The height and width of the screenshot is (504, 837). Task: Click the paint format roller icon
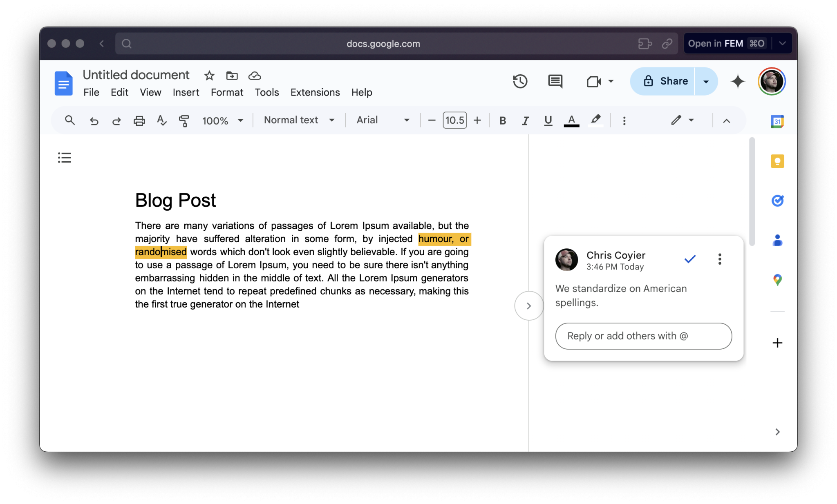184,120
